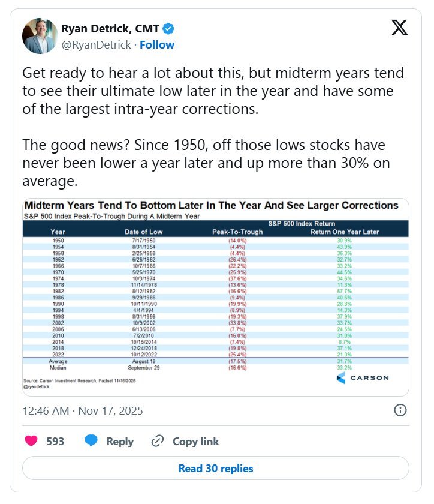Click the Carson logo in chart
The image size is (434, 504).
coord(363,377)
